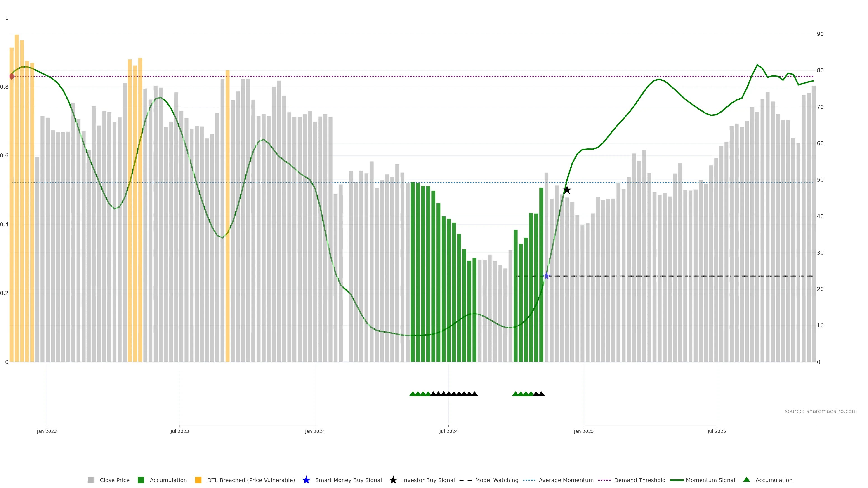Click the red diamond marker at chart start
The width and height of the screenshot is (868, 488).
pyautogui.click(x=12, y=76)
